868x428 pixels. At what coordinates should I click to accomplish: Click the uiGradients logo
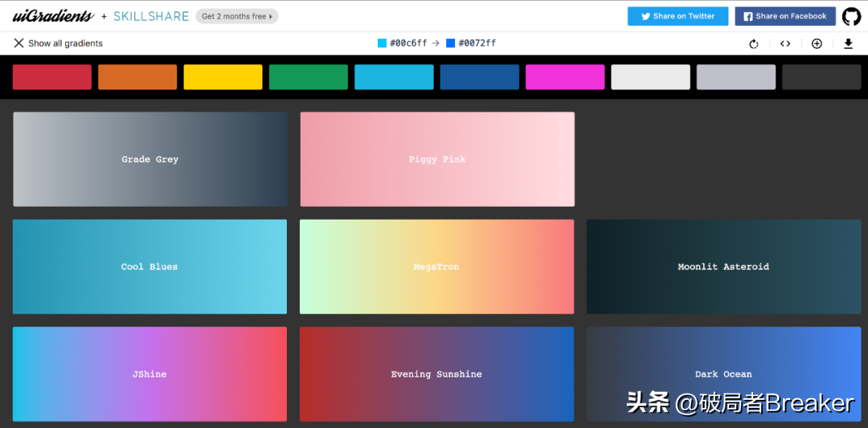53,16
